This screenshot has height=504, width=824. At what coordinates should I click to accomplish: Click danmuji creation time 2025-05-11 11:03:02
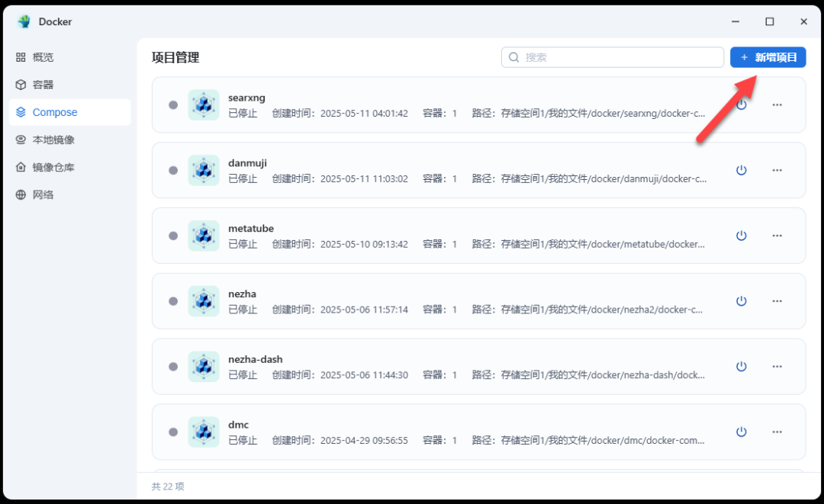tap(364, 179)
